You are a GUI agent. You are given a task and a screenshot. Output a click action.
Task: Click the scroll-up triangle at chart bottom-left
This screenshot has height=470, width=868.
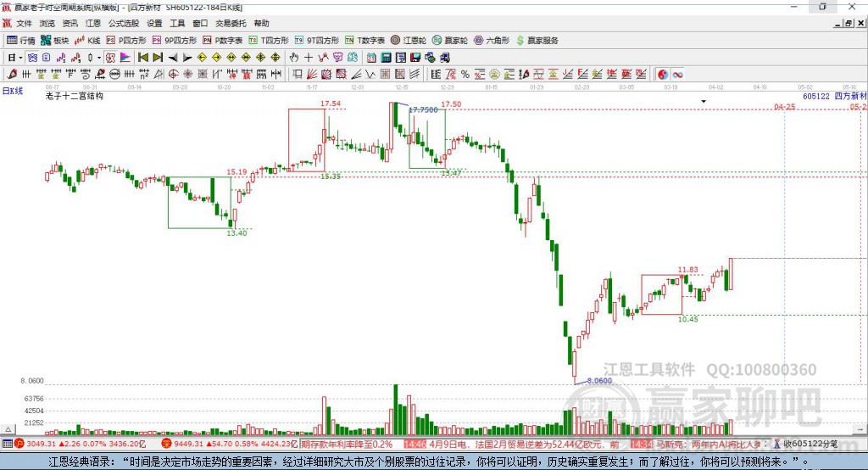[x=8, y=429]
